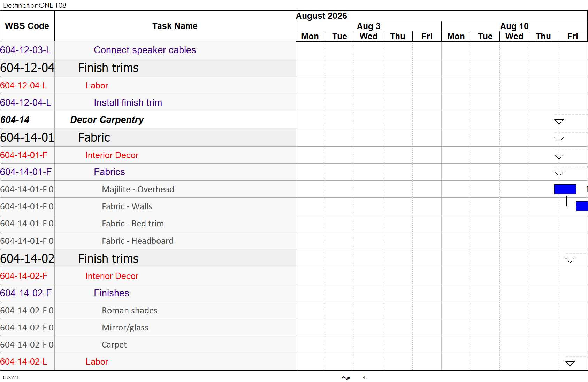This screenshot has height=382, width=588.
Task: Click the 604-14-01-F Interior Decor summary triangle marker
Action: [559, 157]
